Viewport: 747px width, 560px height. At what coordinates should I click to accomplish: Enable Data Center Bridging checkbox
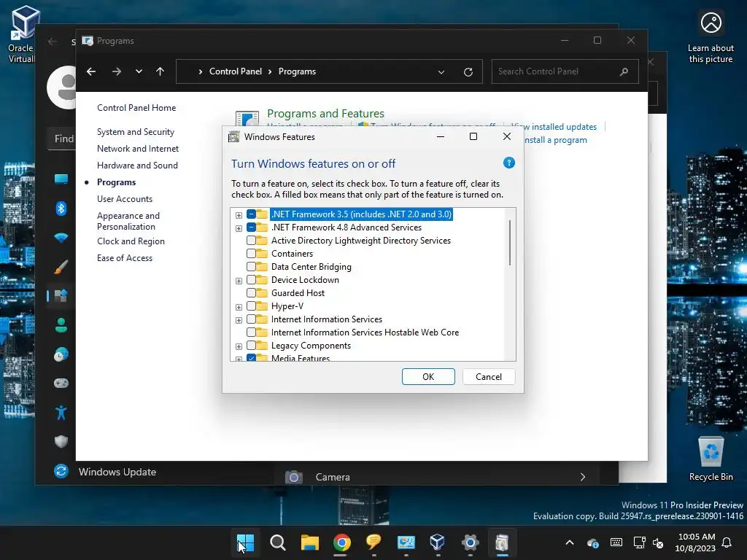pyautogui.click(x=251, y=267)
